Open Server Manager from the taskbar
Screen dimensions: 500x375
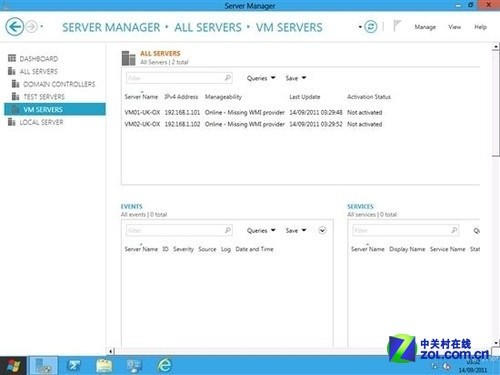(x=43, y=366)
